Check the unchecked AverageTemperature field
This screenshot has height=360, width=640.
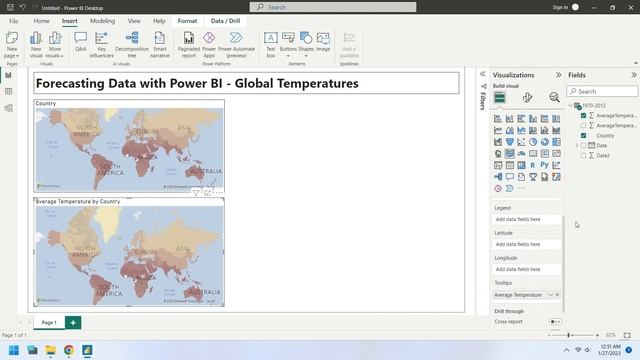583,126
